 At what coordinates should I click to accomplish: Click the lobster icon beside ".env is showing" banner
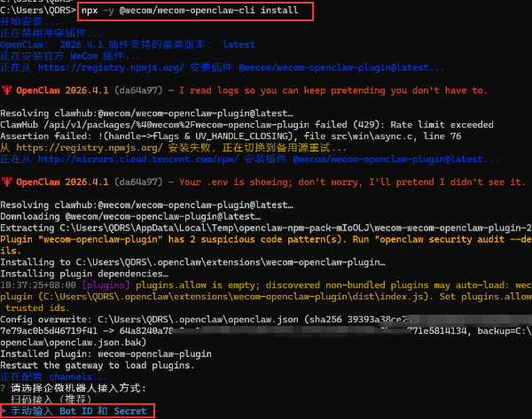tap(6, 182)
